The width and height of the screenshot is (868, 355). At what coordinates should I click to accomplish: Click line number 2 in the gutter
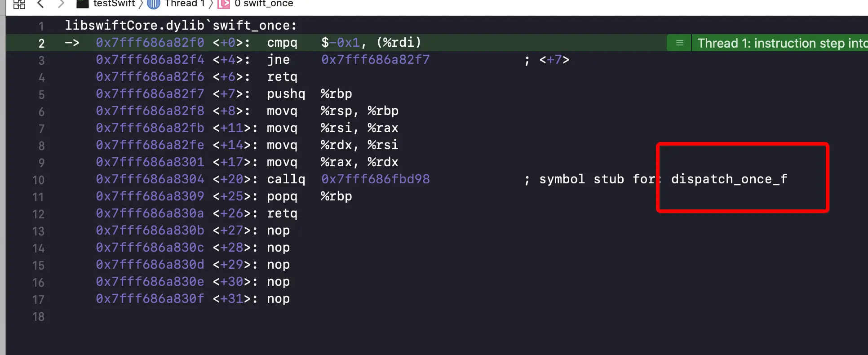tap(41, 44)
